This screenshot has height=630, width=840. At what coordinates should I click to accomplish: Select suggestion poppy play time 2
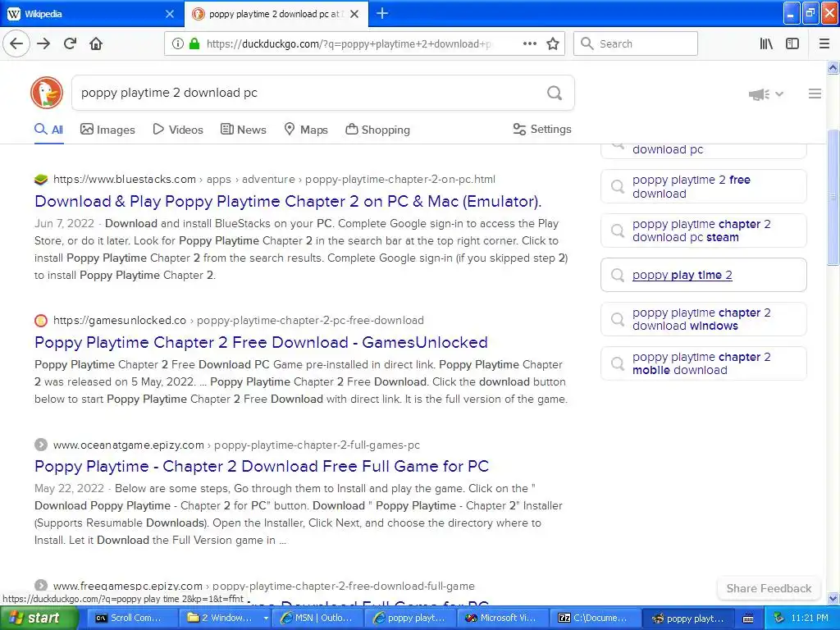[703, 275]
